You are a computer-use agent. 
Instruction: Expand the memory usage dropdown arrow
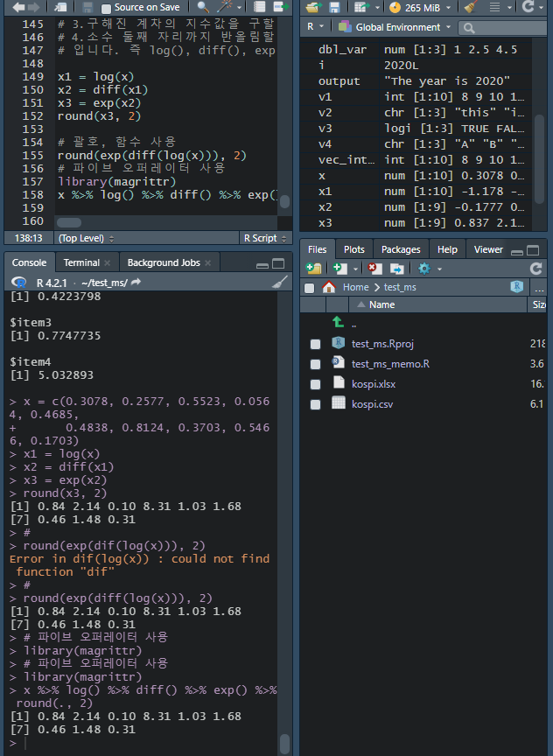[448, 8]
